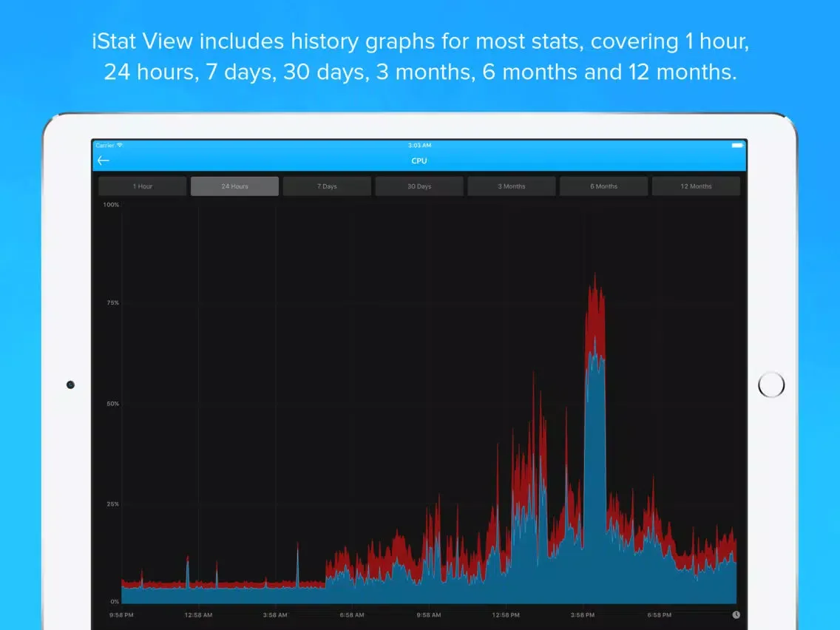
Task: Select the 1 Hour tab
Action: 143,186
